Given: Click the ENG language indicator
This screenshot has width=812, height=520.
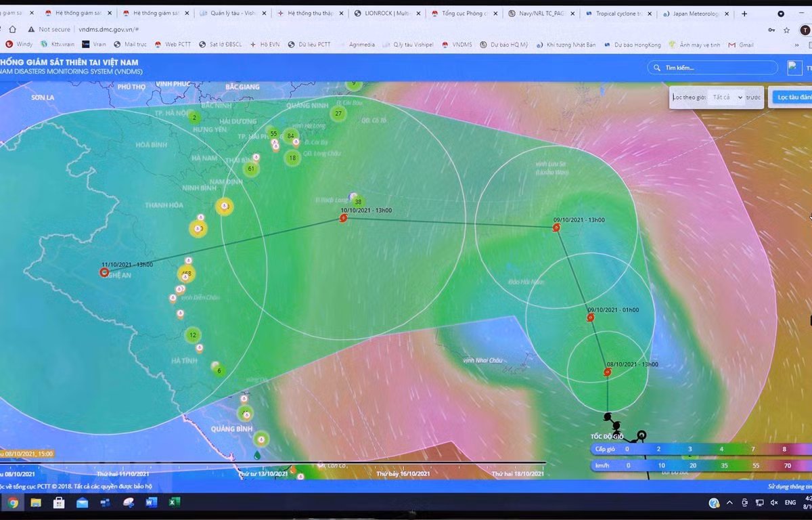Looking at the screenshot, I should point(790,503).
